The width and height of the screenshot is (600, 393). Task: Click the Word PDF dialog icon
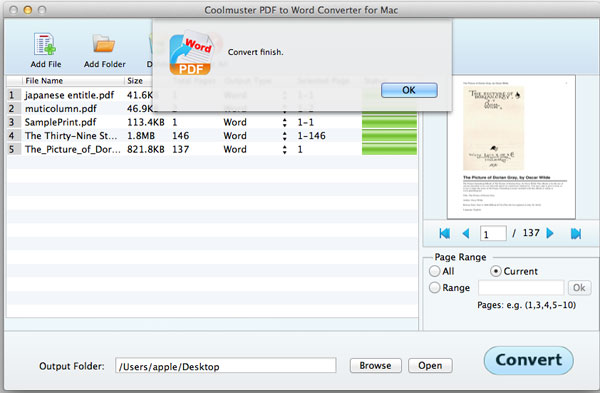click(x=191, y=52)
